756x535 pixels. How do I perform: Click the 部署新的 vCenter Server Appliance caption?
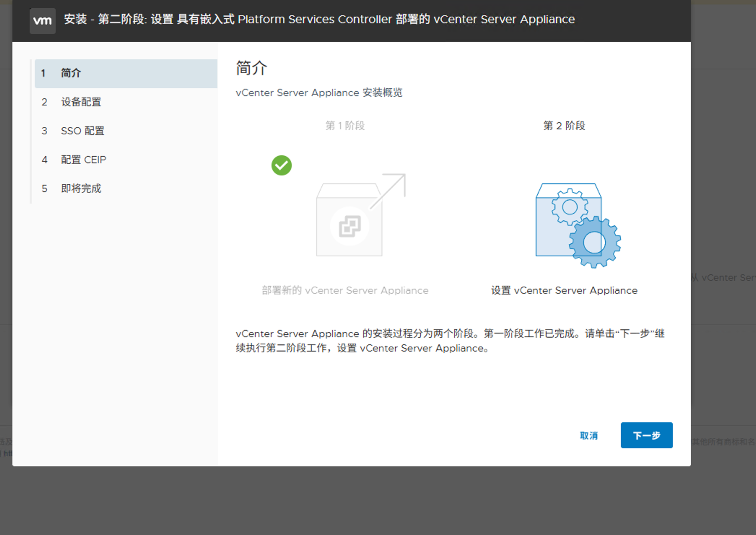pos(345,291)
